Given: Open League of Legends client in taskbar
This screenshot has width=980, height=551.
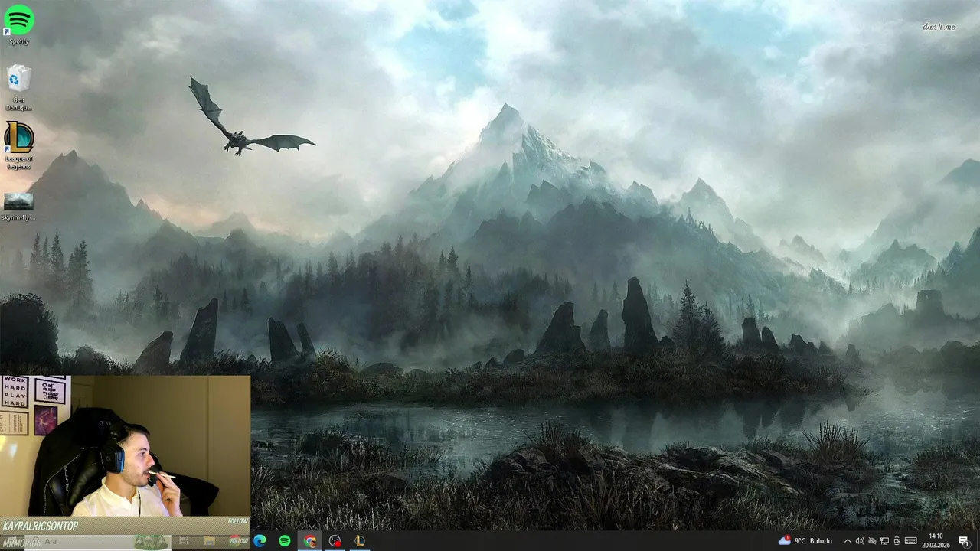Looking at the screenshot, I should pyautogui.click(x=359, y=541).
